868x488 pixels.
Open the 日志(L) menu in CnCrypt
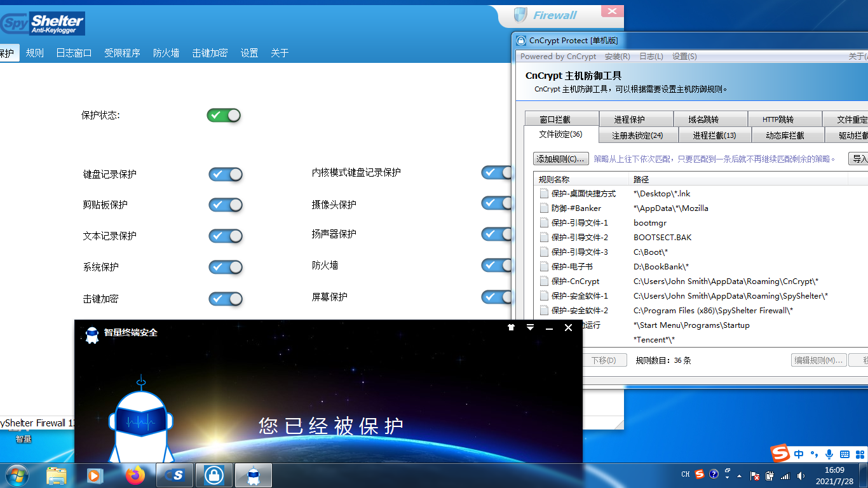[651, 57]
